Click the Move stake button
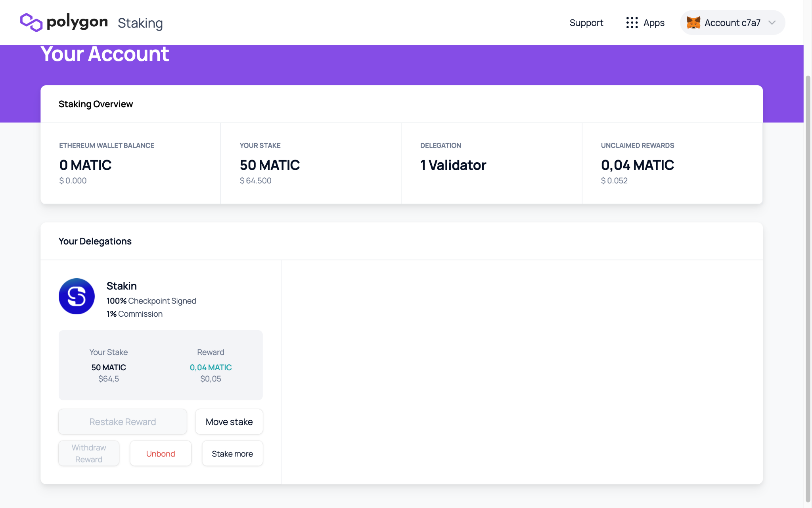812x508 pixels. [x=229, y=421]
